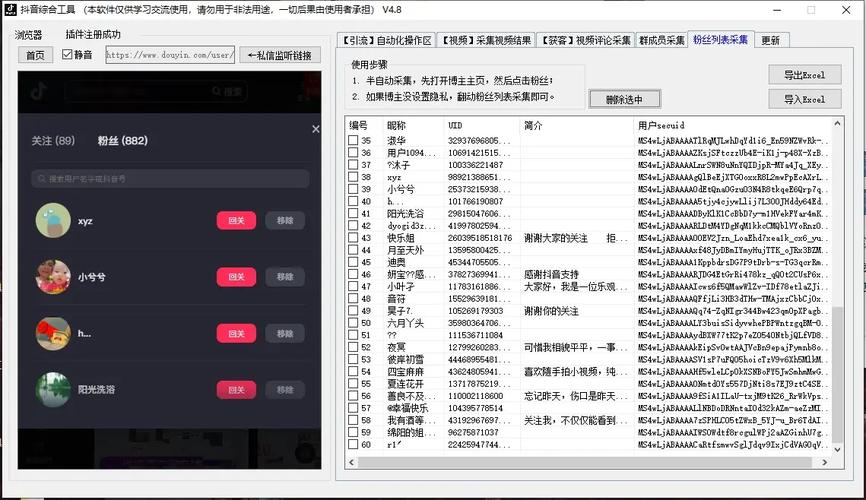Remove follower 小兮兮 with 移除 button
Screen dimensions: 866x500
click(285, 277)
